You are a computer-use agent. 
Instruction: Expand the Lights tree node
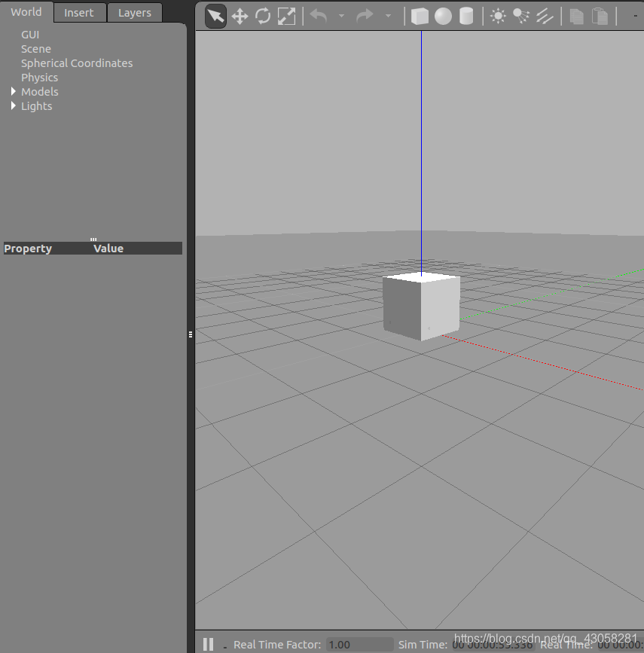click(x=14, y=105)
